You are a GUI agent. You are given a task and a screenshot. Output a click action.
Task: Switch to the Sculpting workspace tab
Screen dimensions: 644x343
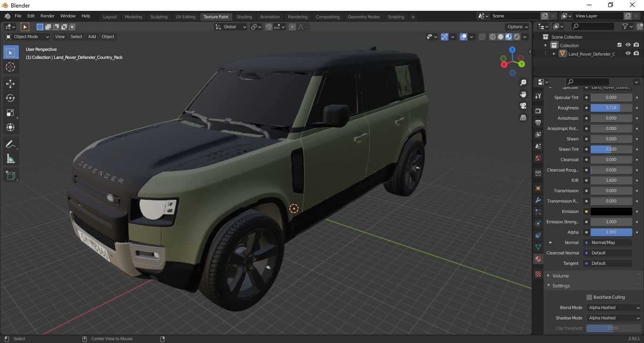159,17
